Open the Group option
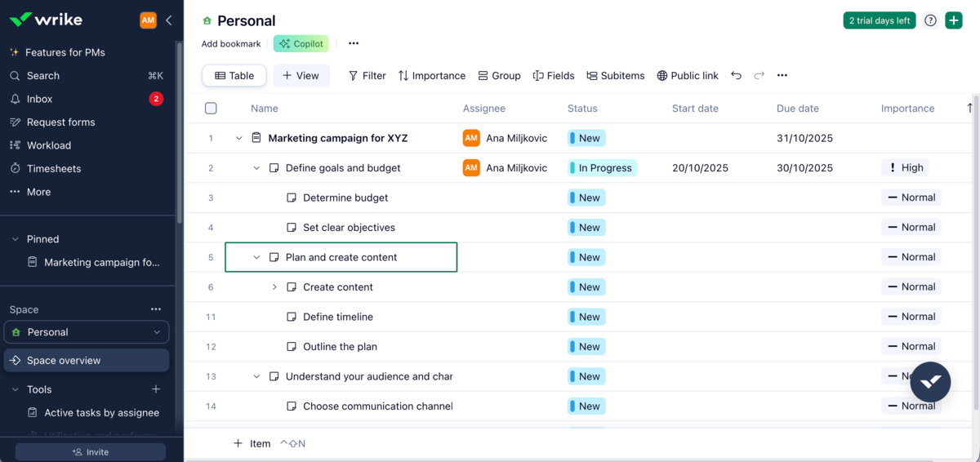Image resolution: width=980 pixels, height=462 pixels. [500, 76]
